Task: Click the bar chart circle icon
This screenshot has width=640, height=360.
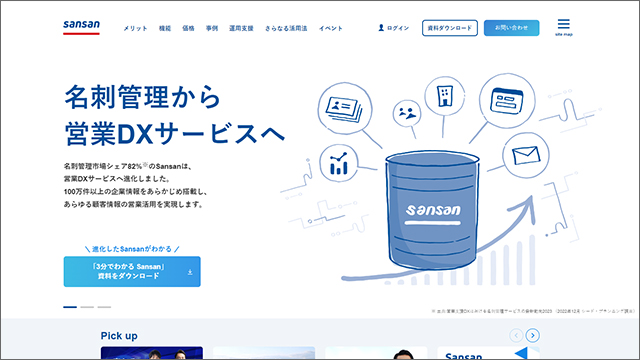Action: (339, 163)
